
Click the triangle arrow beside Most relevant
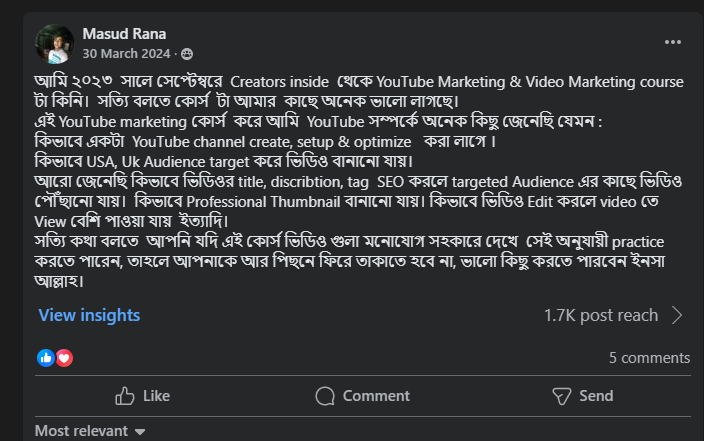[x=140, y=432]
